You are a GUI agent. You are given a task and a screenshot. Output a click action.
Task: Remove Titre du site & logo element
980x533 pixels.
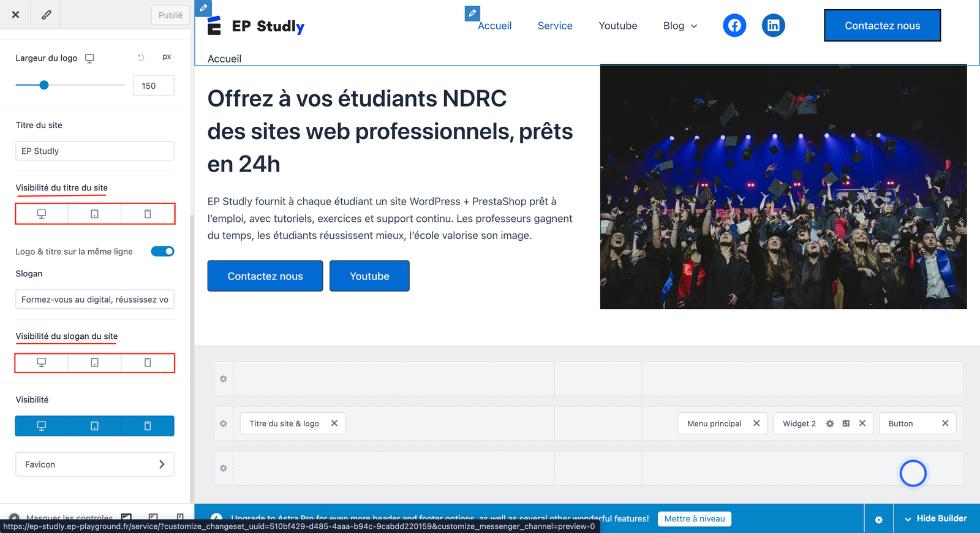pos(334,423)
